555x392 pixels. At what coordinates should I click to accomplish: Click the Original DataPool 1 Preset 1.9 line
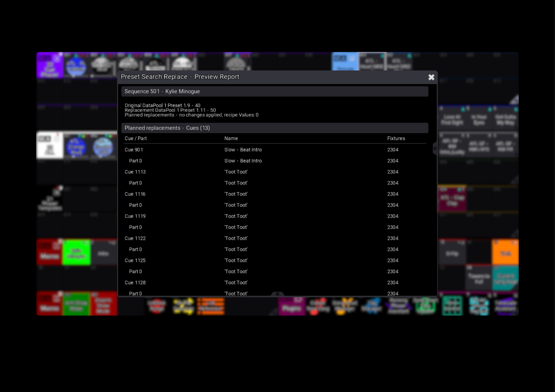163,106
